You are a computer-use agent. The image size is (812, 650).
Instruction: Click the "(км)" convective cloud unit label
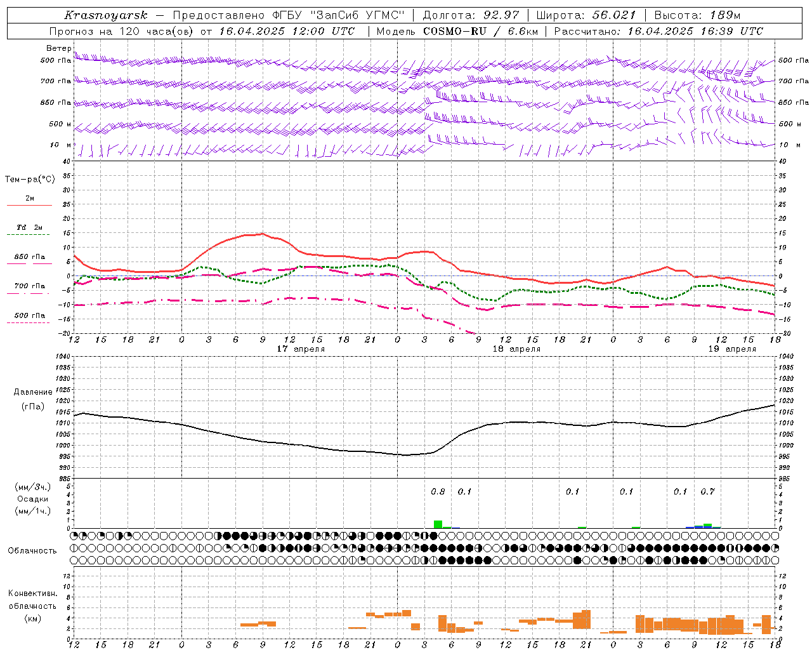coord(32,618)
